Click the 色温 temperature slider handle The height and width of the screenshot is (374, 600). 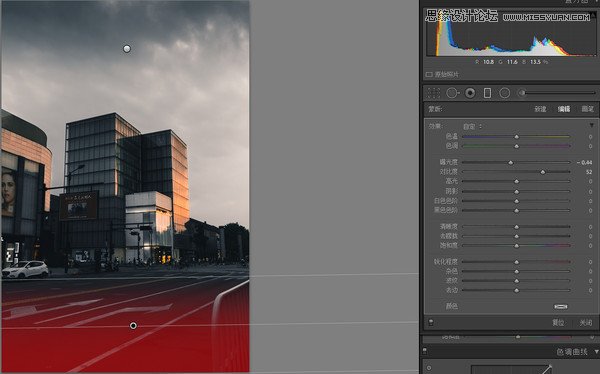(x=517, y=137)
